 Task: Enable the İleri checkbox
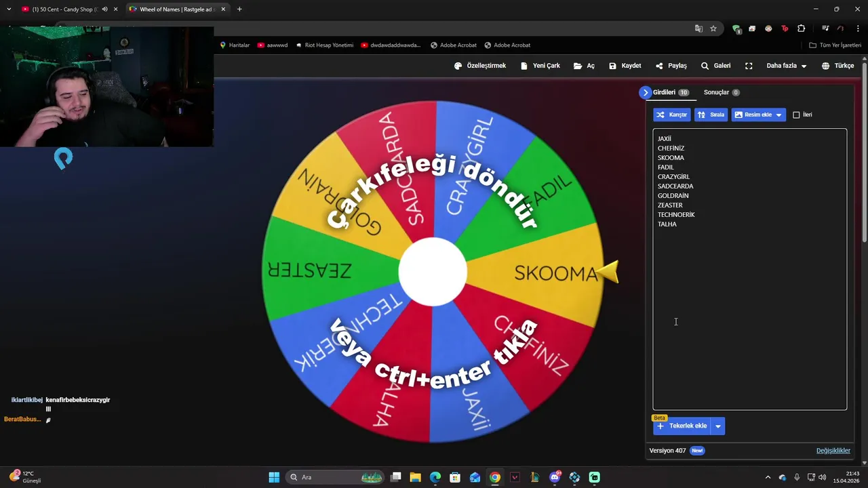(x=796, y=115)
